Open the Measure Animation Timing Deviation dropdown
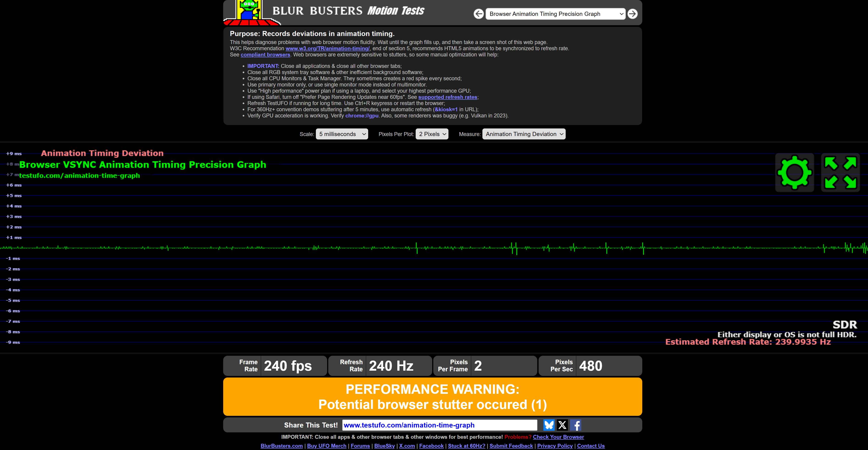The image size is (868, 450). 524,134
